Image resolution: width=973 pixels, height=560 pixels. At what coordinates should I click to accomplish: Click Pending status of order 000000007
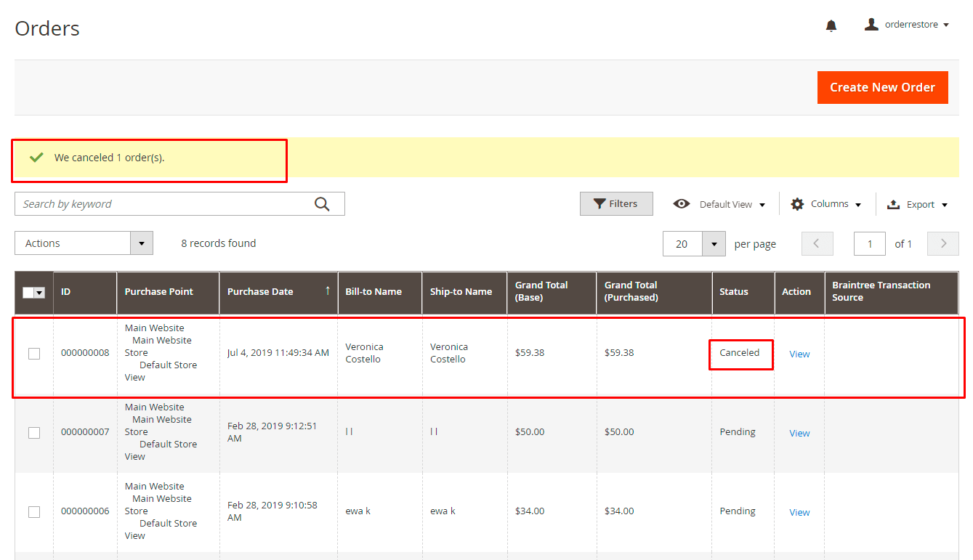738,432
